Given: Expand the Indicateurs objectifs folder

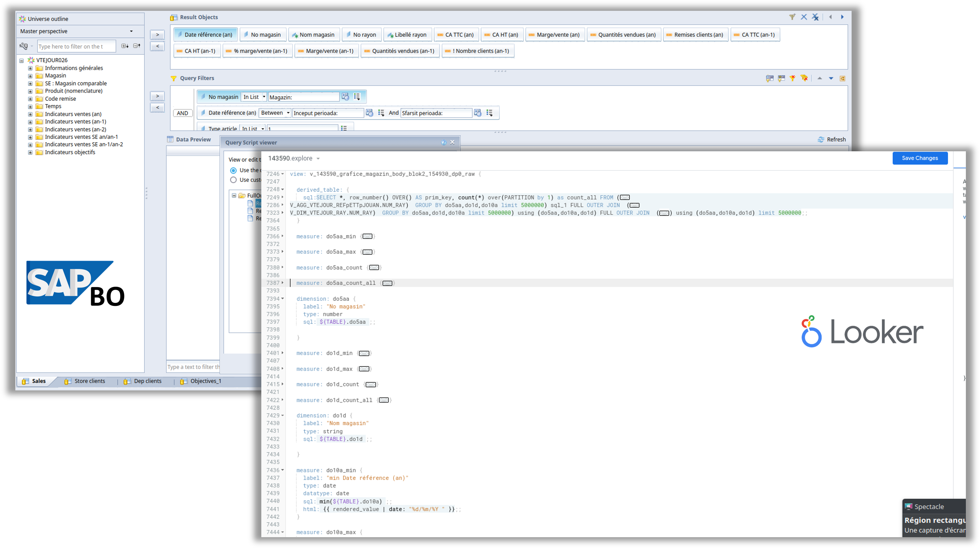Looking at the screenshot, I should click(x=30, y=152).
